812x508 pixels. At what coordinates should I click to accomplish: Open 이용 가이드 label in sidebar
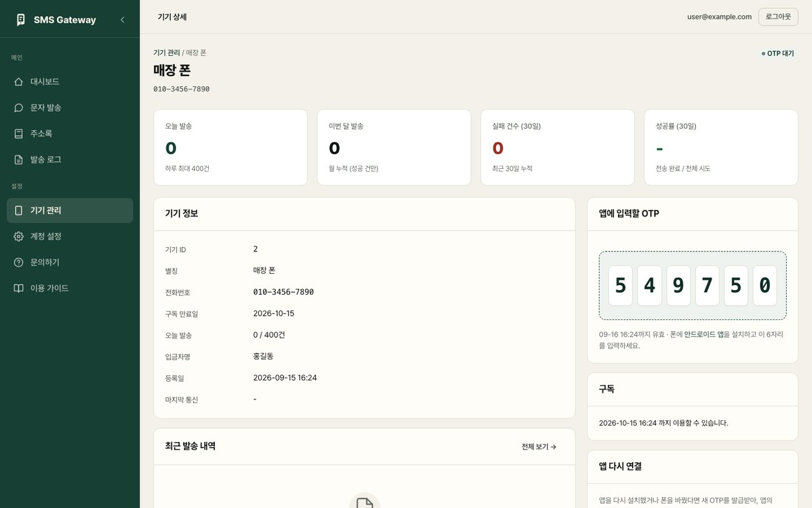(49, 288)
